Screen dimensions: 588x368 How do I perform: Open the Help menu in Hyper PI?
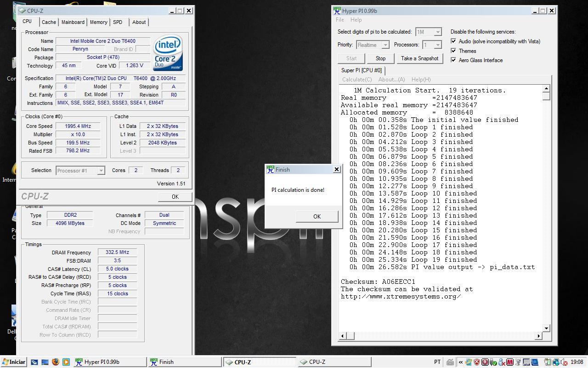[x=356, y=20]
